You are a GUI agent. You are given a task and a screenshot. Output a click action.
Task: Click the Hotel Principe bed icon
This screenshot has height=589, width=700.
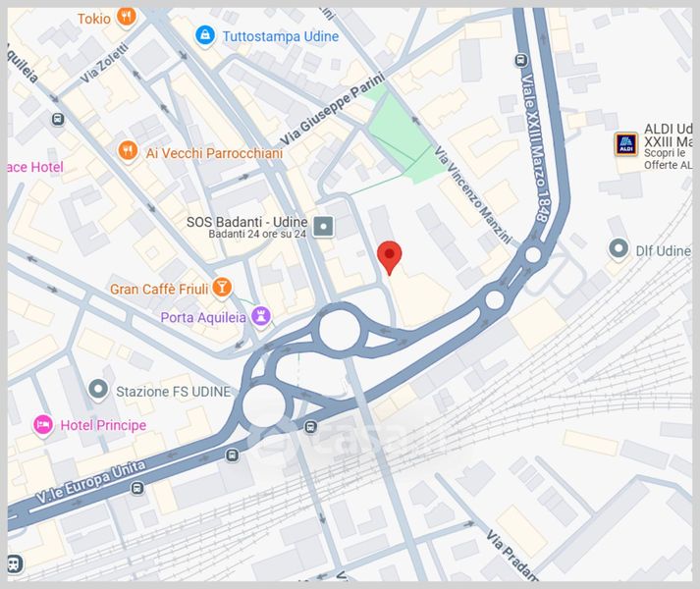(x=43, y=425)
